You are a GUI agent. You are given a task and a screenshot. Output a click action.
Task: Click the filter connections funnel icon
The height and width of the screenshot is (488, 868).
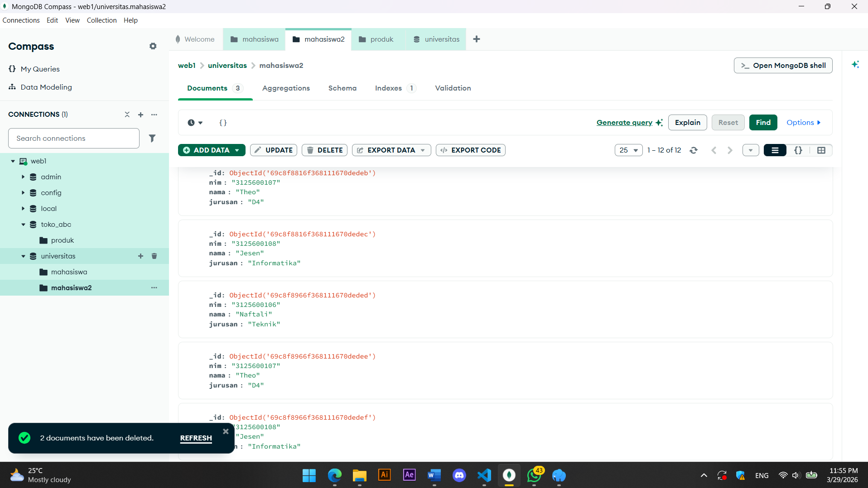pos(152,139)
